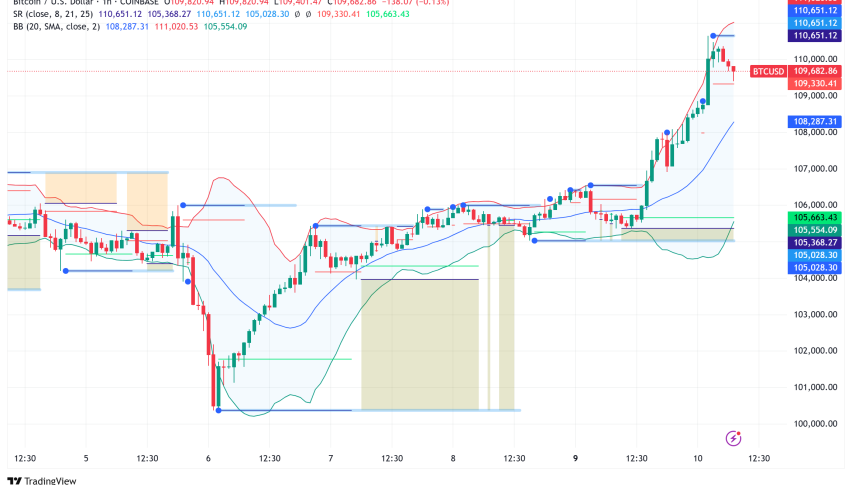Click the 109,000.00 price scale tick
The height and width of the screenshot is (485, 852).
tap(815, 96)
